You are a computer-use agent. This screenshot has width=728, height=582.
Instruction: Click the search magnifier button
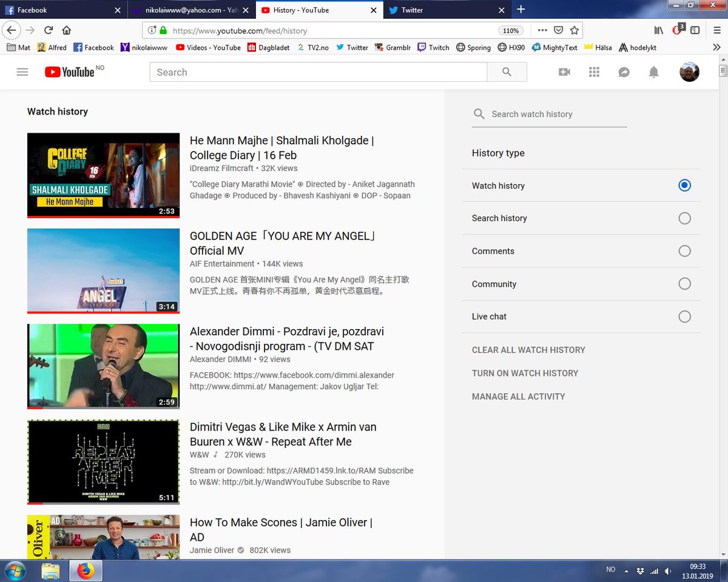507,72
